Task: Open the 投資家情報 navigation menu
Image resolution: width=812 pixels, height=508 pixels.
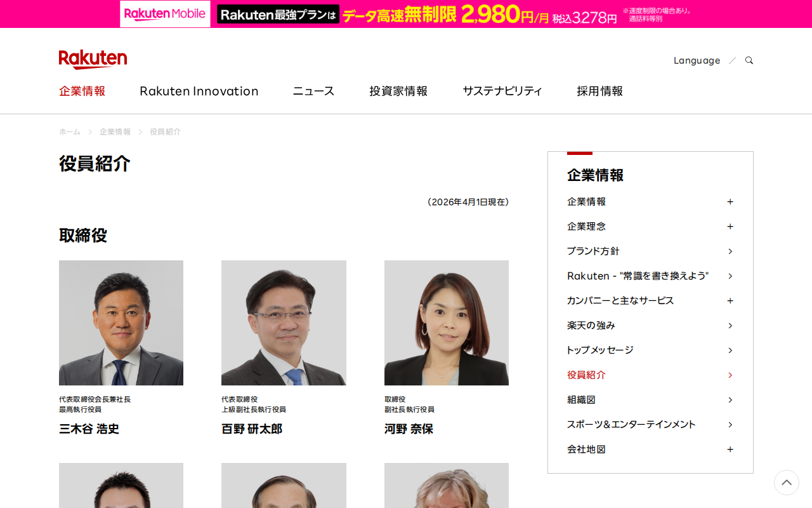Action: pyautogui.click(x=398, y=91)
